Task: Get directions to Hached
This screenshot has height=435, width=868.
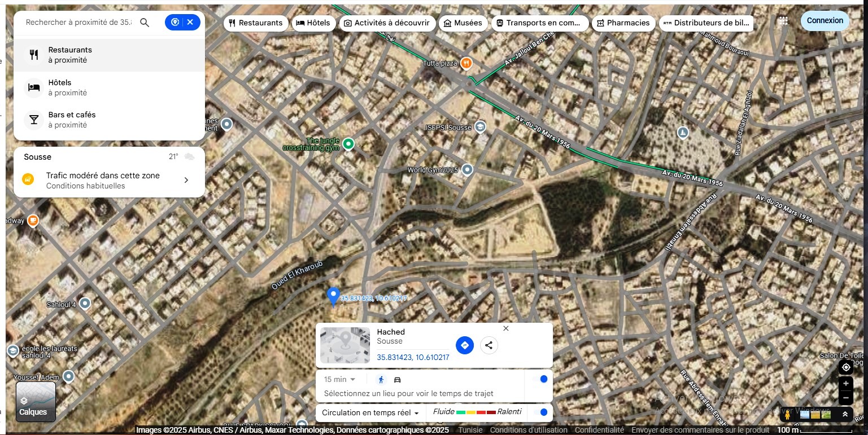Action: coord(464,345)
